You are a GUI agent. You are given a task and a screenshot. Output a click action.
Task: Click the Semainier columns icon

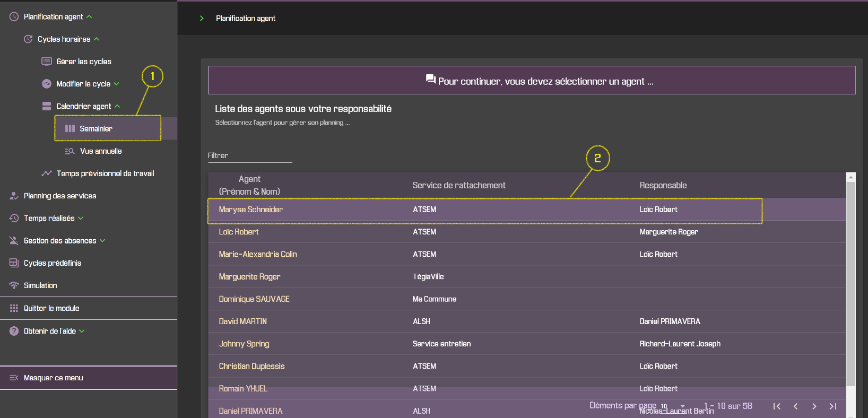point(70,128)
